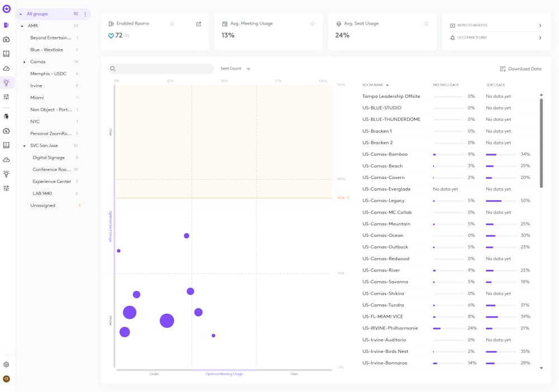Open the Zoom home icon at sidebar top

click(x=7, y=10)
